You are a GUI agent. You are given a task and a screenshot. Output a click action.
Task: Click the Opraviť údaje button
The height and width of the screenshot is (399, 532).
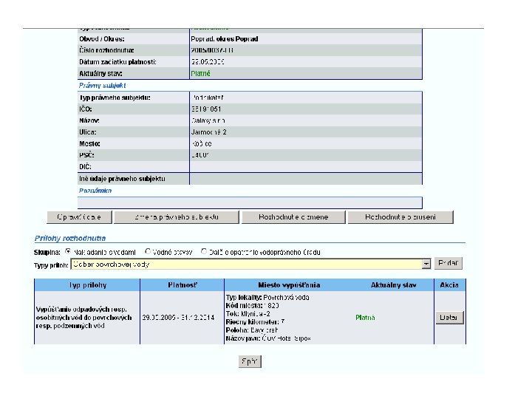pos(79,217)
